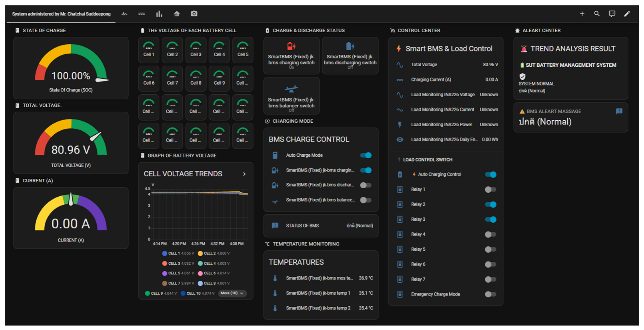Click the edit dashboard pencil icon
The height and width of the screenshot is (330, 644).
pyautogui.click(x=627, y=14)
